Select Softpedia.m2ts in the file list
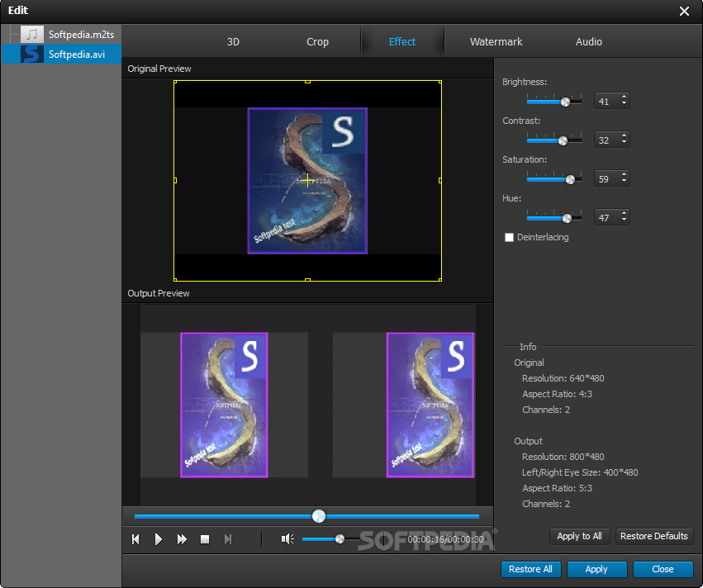 [81, 35]
